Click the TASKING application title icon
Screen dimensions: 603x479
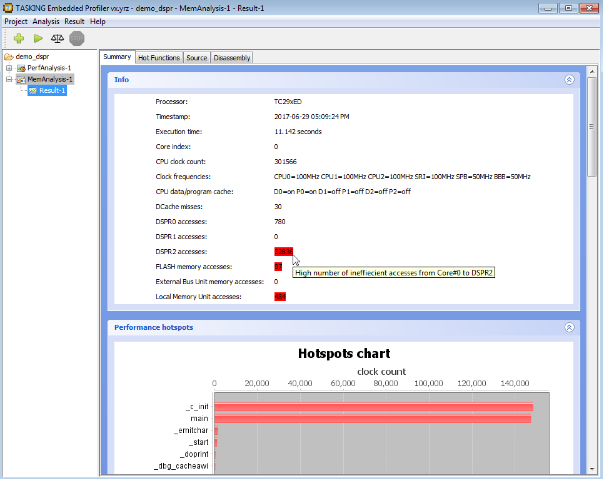click(8, 8)
